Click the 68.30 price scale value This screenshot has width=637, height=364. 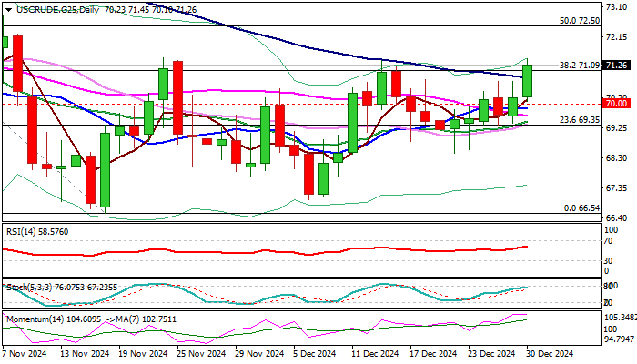pyautogui.click(x=616, y=157)
